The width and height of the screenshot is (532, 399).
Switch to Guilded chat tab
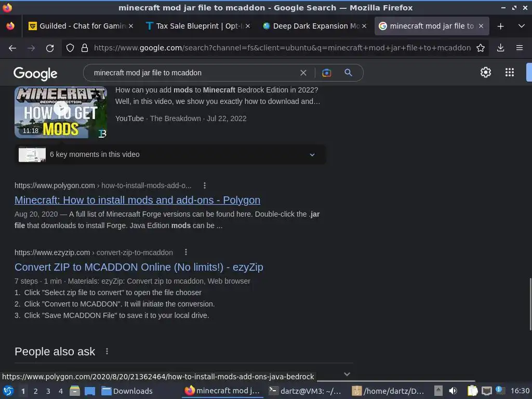pos(79,26)
